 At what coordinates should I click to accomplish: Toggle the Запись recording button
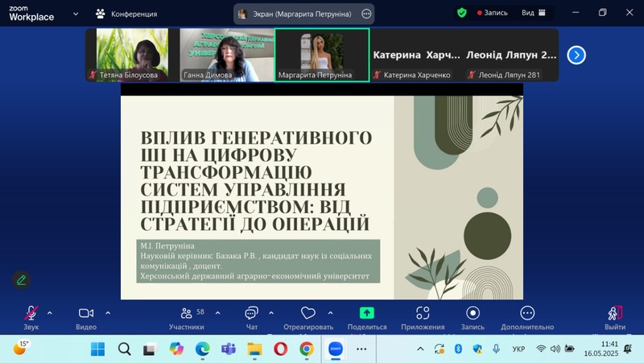click(473, 314)
